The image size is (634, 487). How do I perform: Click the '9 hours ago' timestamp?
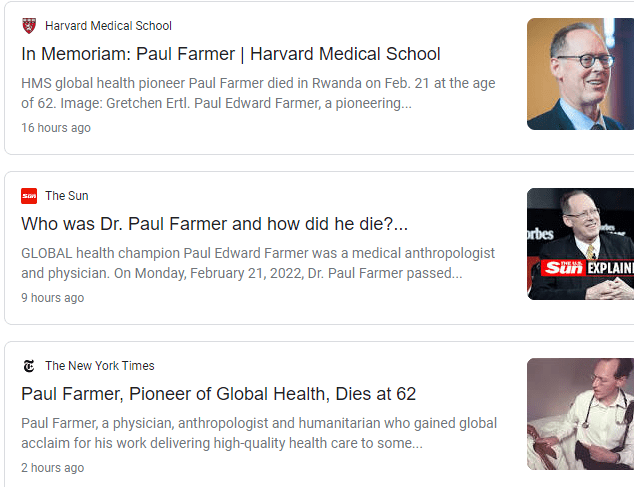[x=52, y=298]
